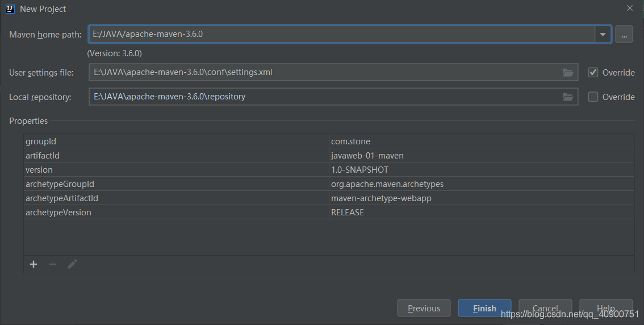Browse for Maven home with ellipsis button
The width and height of the screenshot is (644, 325).
(x=624, y=35)
